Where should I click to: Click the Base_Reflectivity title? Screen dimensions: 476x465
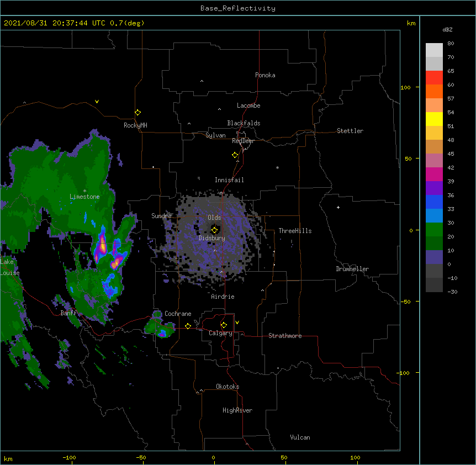point(238,8)
